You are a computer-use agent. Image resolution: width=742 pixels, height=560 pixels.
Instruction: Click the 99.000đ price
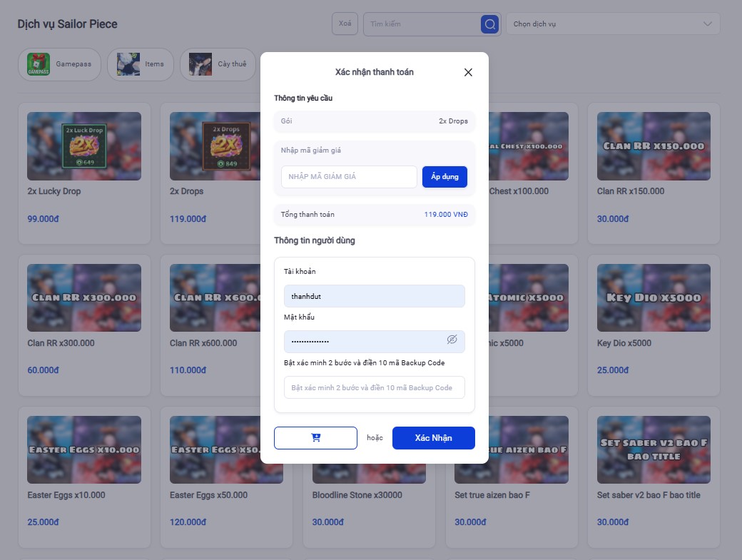[x=43, y=219]
